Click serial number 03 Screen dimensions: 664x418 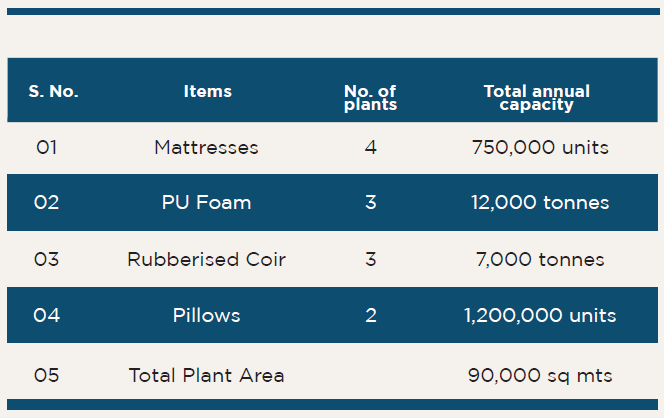[47, 259]
